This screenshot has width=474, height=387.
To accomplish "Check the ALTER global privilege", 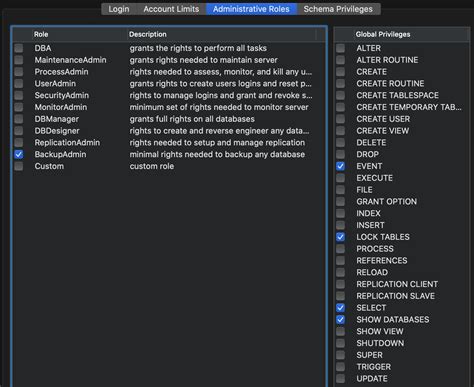I will click(340, 48).
